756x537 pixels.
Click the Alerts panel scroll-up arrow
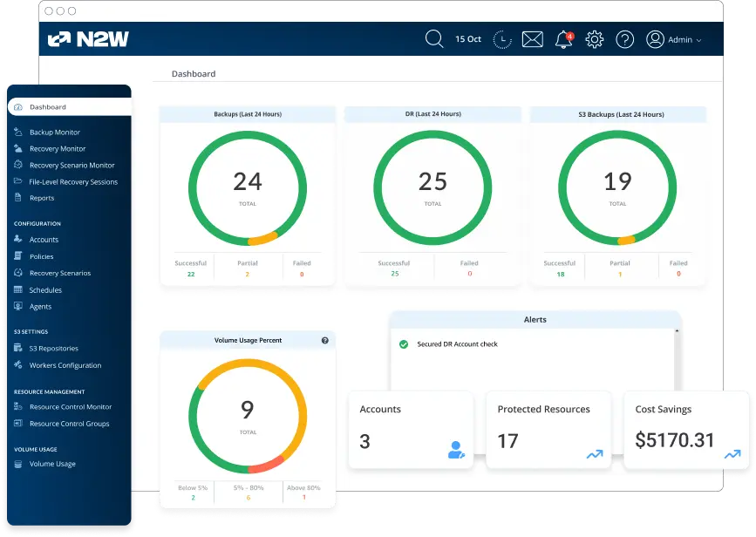(676, 331)
